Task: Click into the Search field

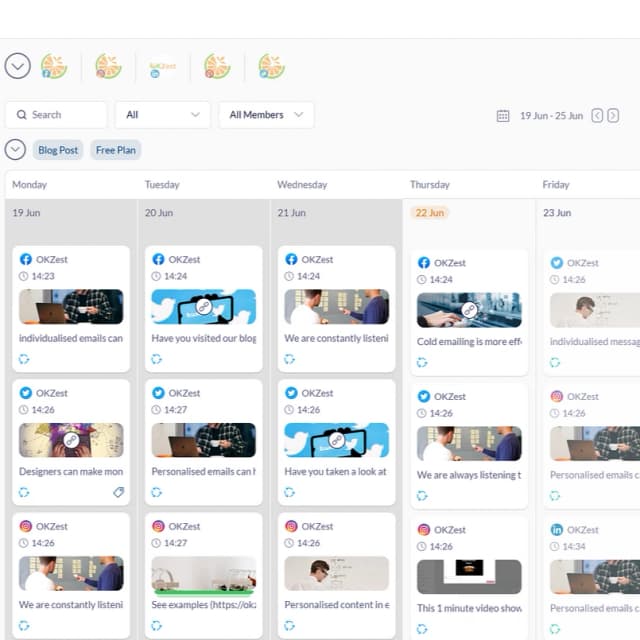Action: pos(56,115)
